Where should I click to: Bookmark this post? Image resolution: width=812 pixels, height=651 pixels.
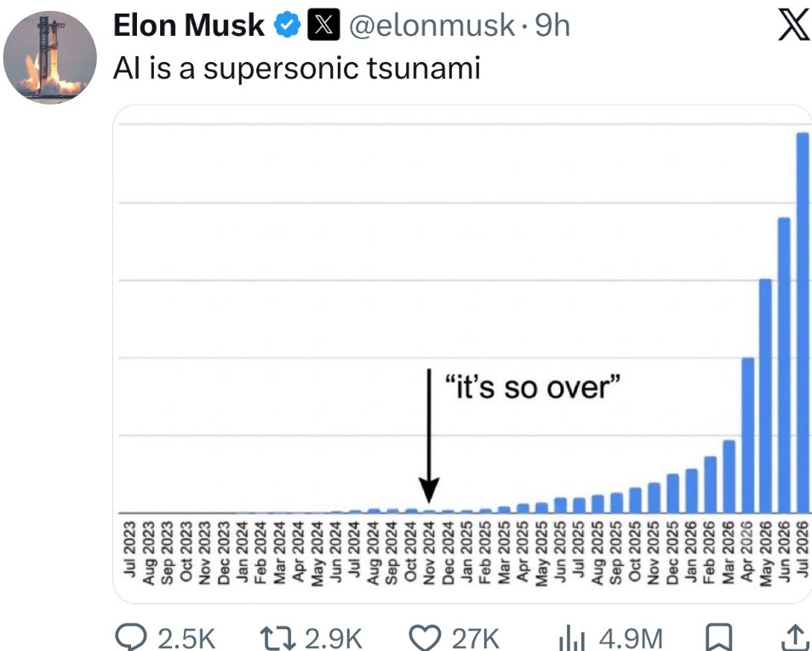pos(720,637)
